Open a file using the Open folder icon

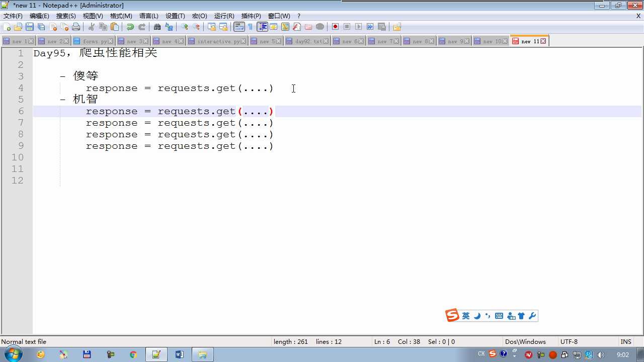[18, 27]
